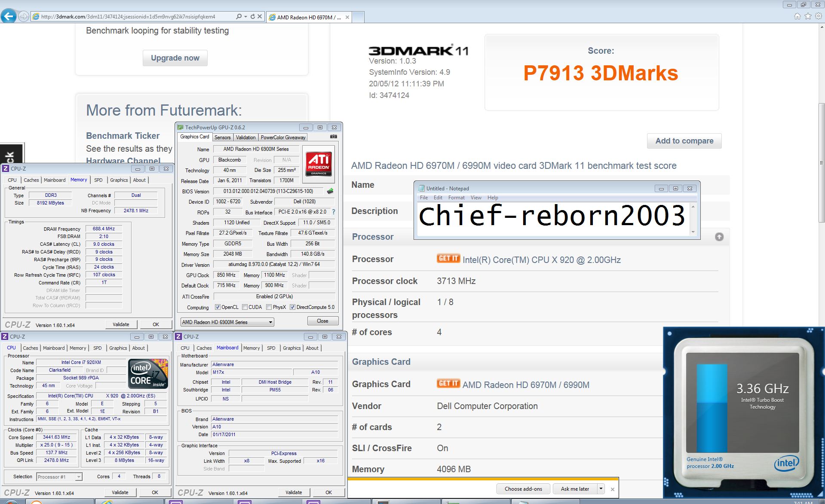The width and height of the screenshot is (825, 504).
Task: Click the Upgrade now button
Action: (175, 58)
